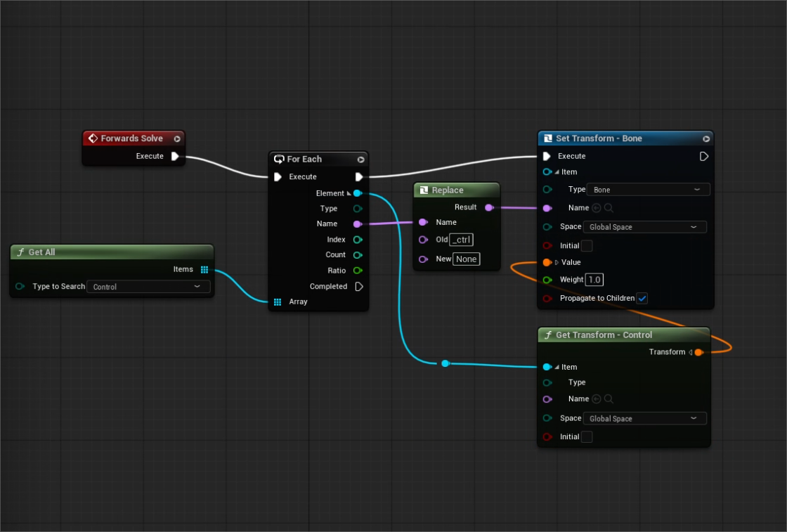787x532 pixels.
Task: Click For Each execute output pin
Action: (x=359, y=176)
